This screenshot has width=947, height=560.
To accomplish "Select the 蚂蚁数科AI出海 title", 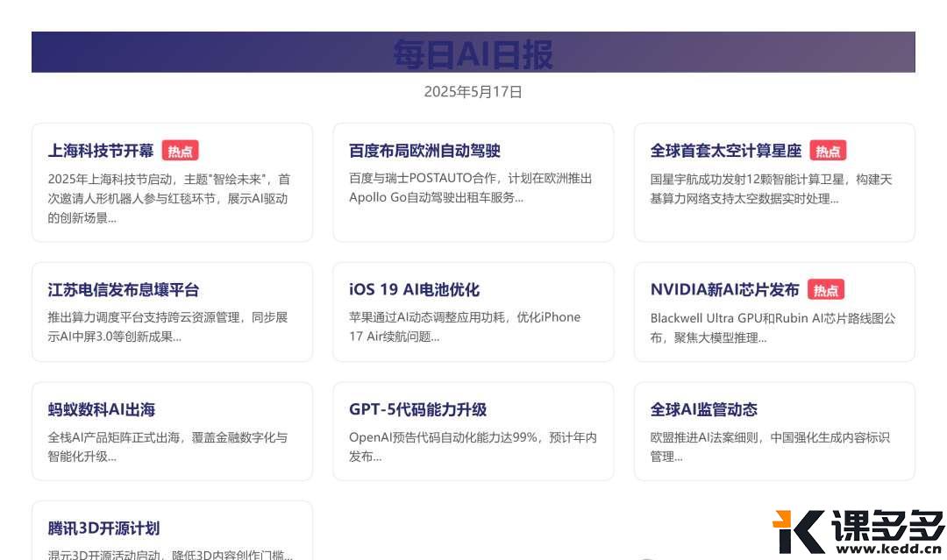I will [x=102, y=409].
